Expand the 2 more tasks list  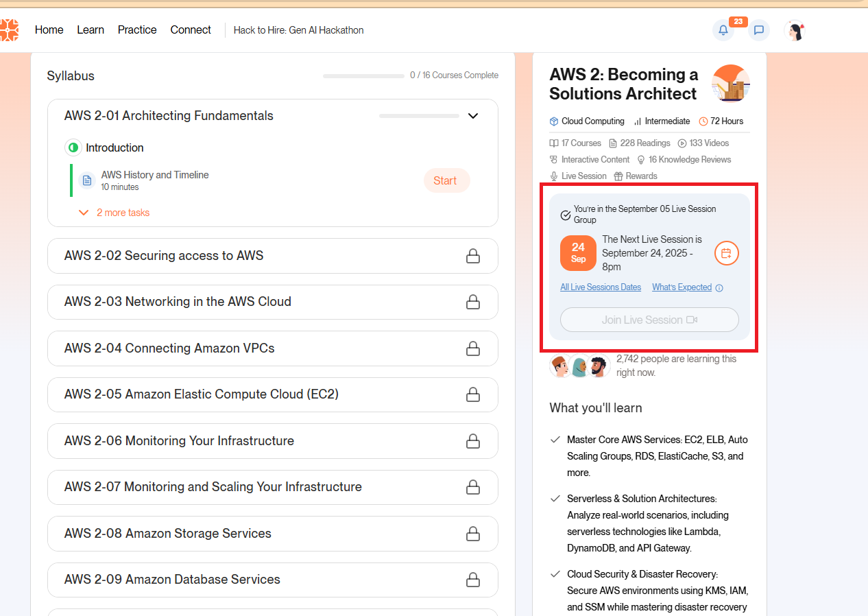(x=114, y=213)
